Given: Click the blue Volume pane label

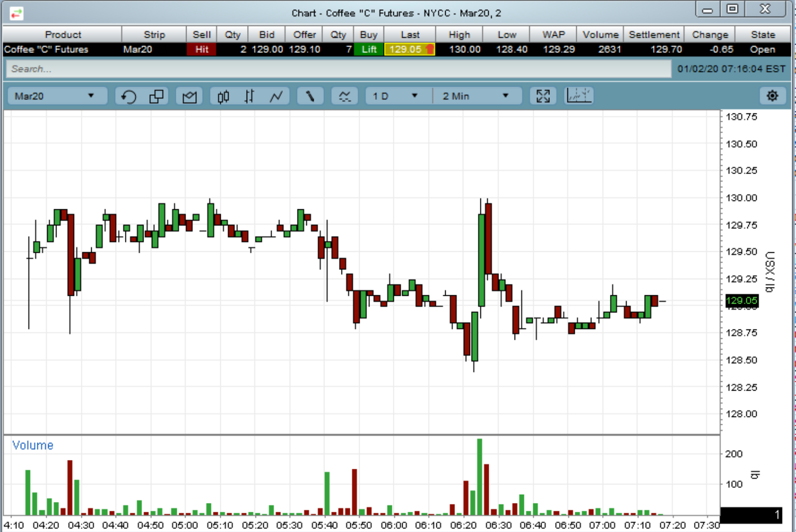Looking at the screenshot, I should point(33,445).
